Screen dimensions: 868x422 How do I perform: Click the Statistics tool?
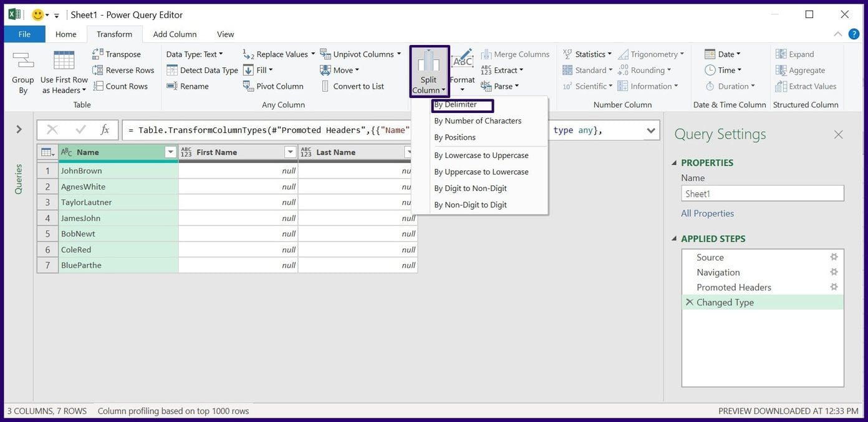[587, 54]
